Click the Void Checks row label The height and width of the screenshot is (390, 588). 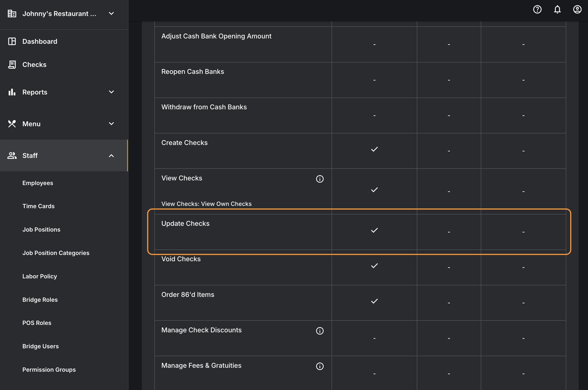click(181, 259)
